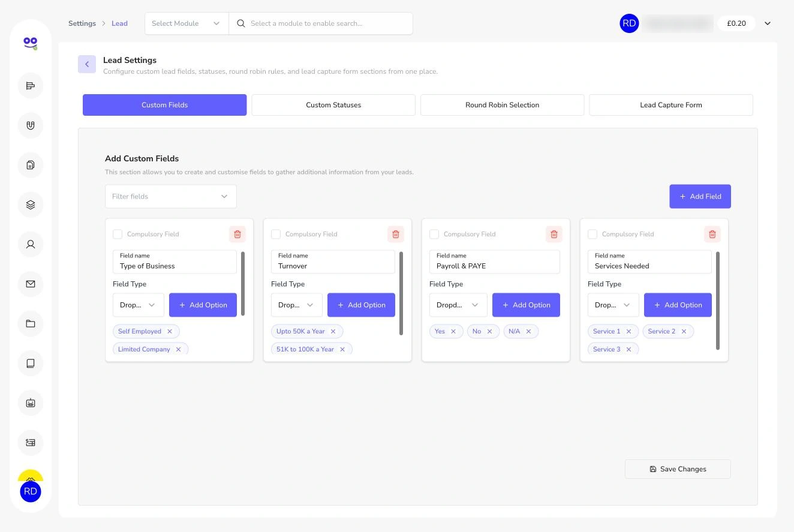Open the book icon in sidebar

pos(31,363)
